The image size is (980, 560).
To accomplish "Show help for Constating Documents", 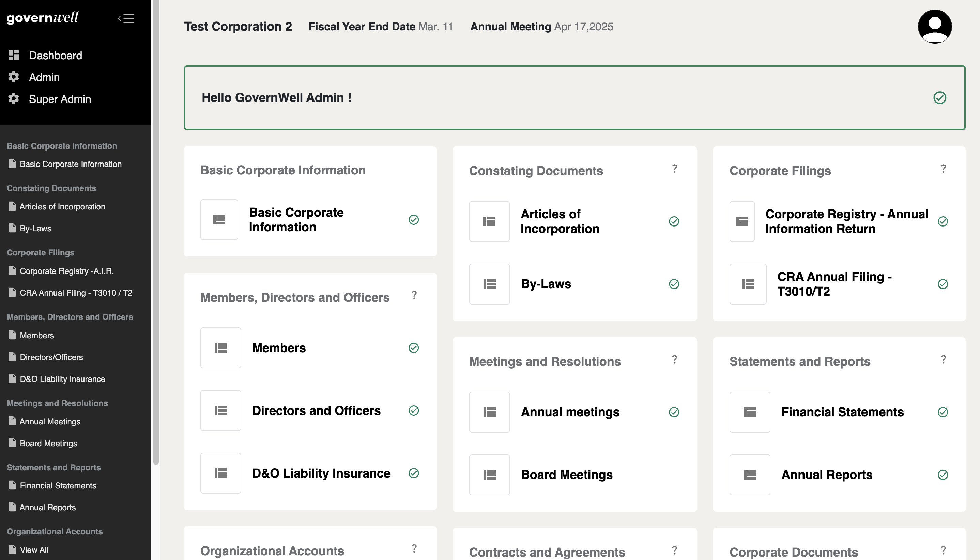I will 674,169.
